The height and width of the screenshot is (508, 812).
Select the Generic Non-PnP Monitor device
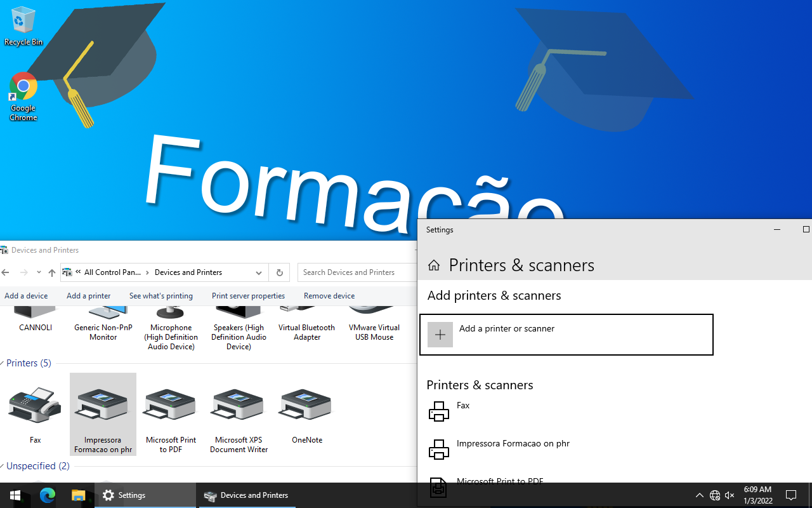103,317
